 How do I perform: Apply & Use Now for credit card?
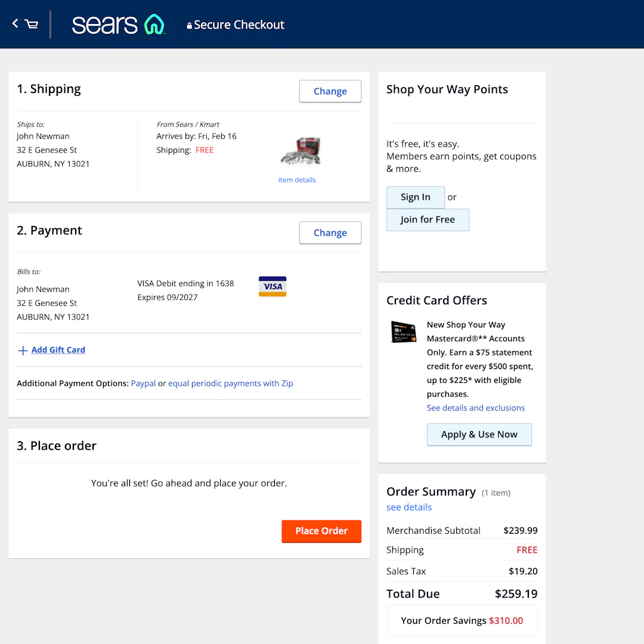click(x=479, y=435)
